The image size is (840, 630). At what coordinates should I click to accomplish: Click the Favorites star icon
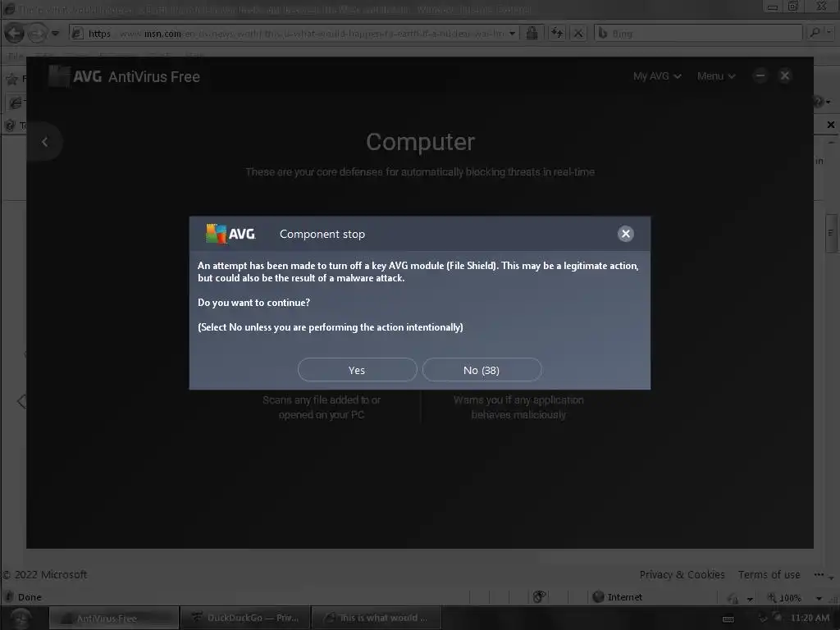11,80
